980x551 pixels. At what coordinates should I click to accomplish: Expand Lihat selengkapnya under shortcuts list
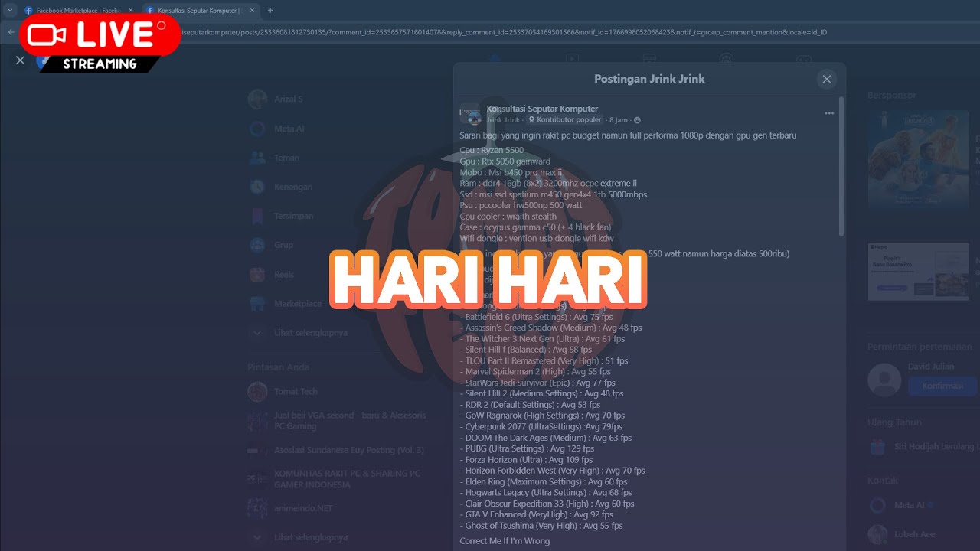[298, 537]
